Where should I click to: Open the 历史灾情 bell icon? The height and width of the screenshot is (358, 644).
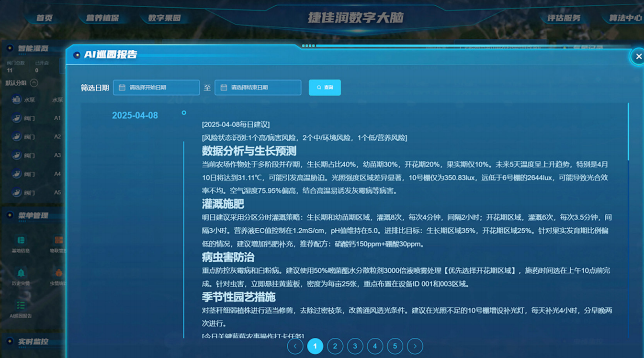click(21, 273)
